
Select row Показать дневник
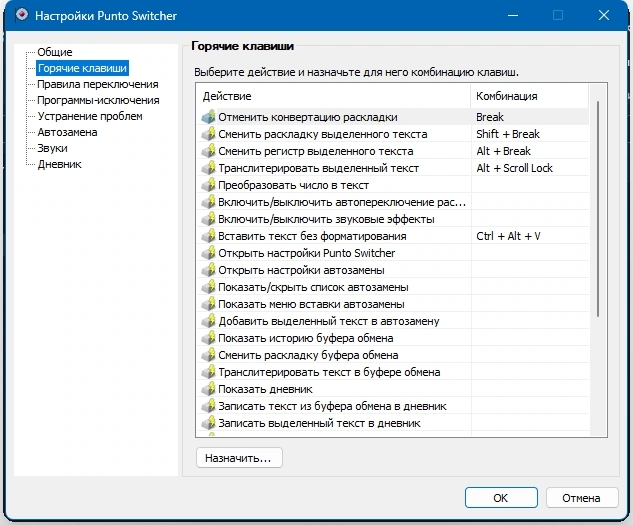tap(392, 389)
